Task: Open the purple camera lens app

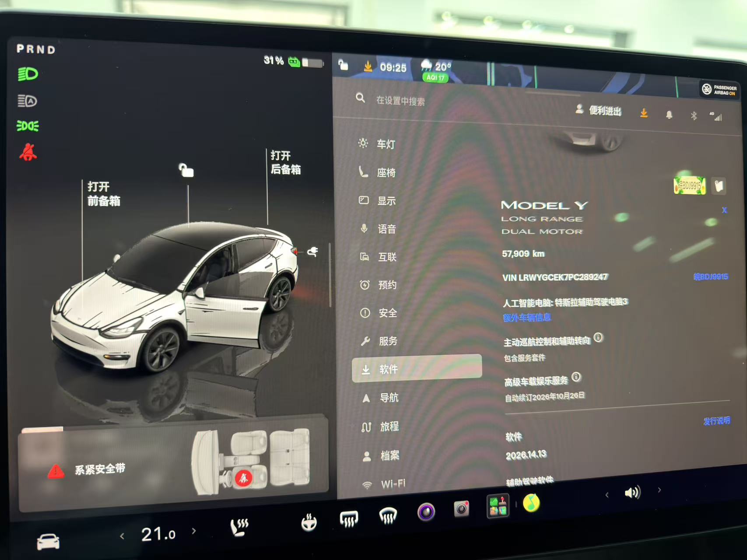Action: click(426, 511)
